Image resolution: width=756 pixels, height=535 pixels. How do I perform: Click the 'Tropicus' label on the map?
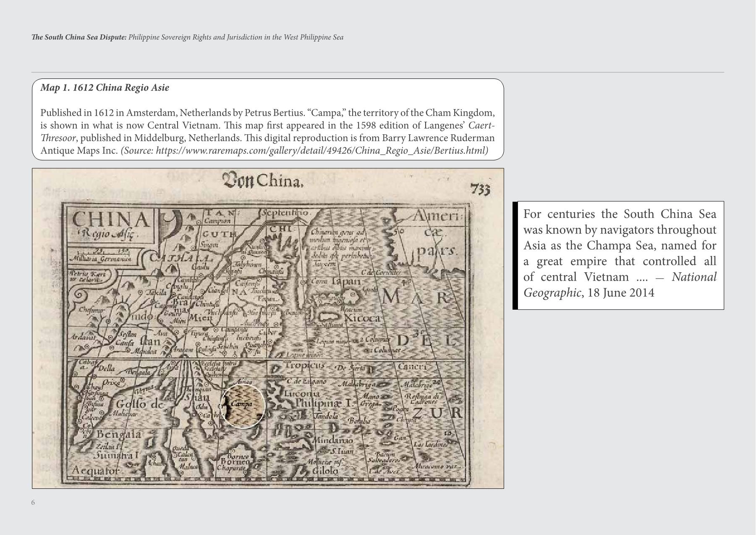pos(305,365)
